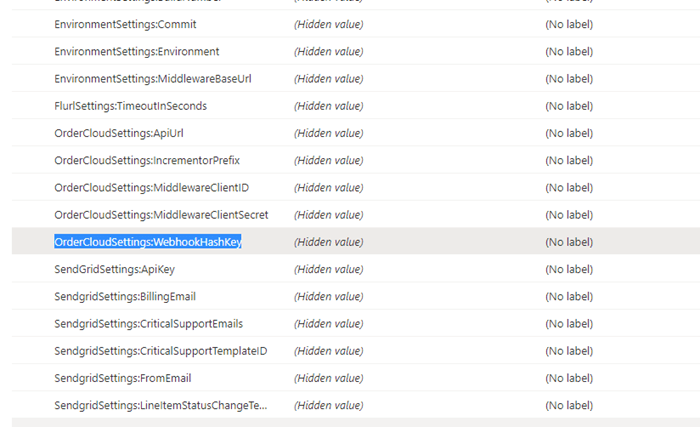Click hidden value of CriticalSupportEmails
Screen dimensions: 700x427
329,324
